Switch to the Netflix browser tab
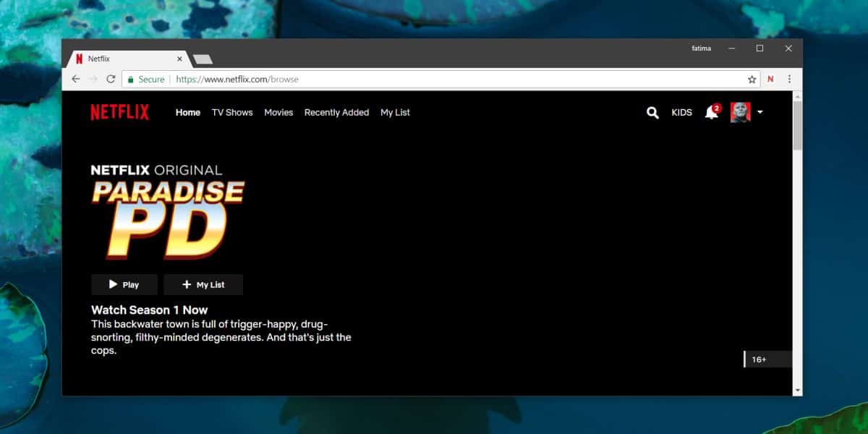868x434 pixels. 116,59
